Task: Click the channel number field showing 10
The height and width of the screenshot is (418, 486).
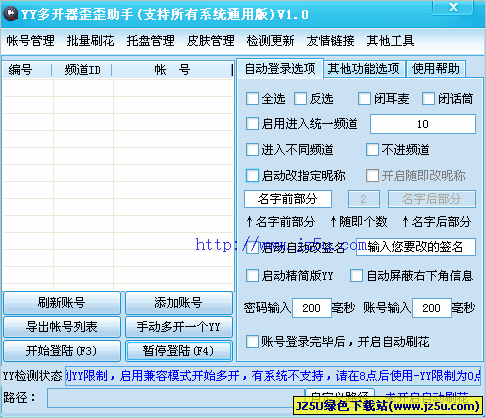Action: coord(423,124)
